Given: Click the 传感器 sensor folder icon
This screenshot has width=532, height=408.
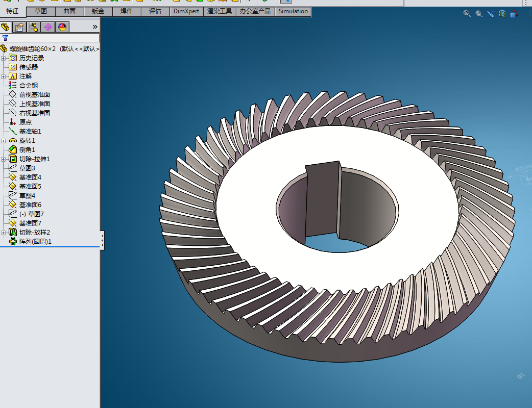Looking at the screenshot, I should 13,67.
